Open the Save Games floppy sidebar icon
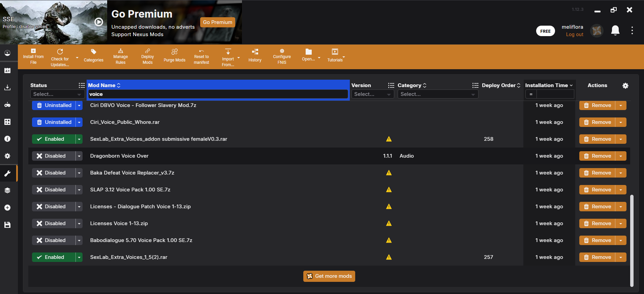Screen dimensions: 644x294 [x=7, y=225]
